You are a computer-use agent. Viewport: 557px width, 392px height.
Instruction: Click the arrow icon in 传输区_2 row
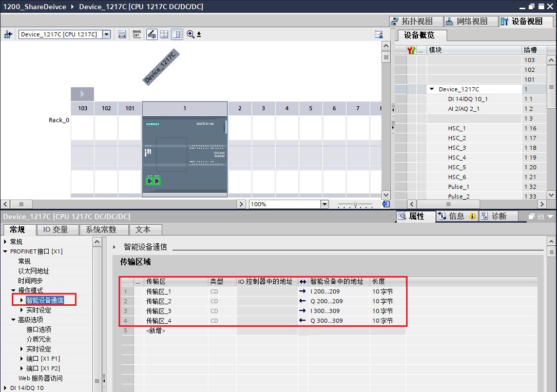(x=302, y=301)
